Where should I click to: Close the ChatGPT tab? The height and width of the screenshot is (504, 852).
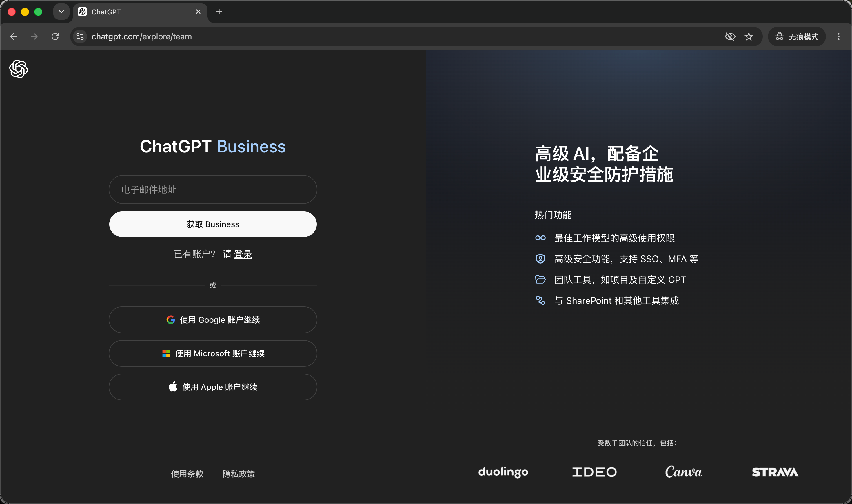click(199, 12)
